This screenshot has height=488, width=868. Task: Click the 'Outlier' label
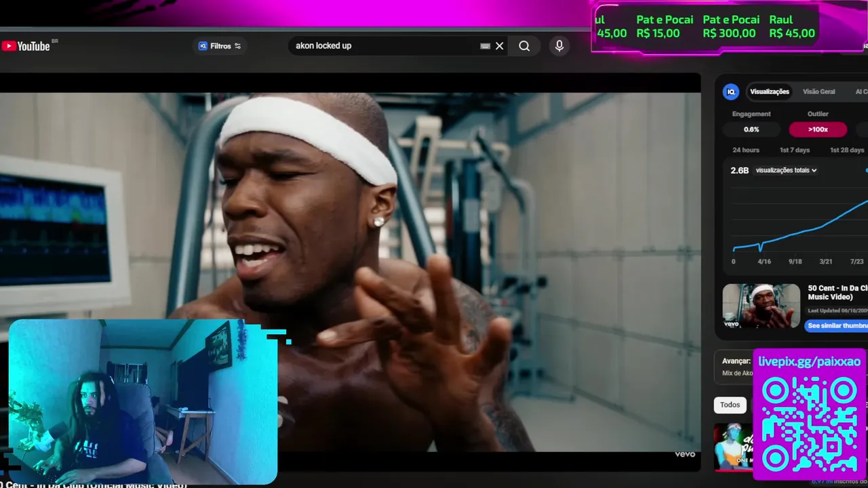818,114
